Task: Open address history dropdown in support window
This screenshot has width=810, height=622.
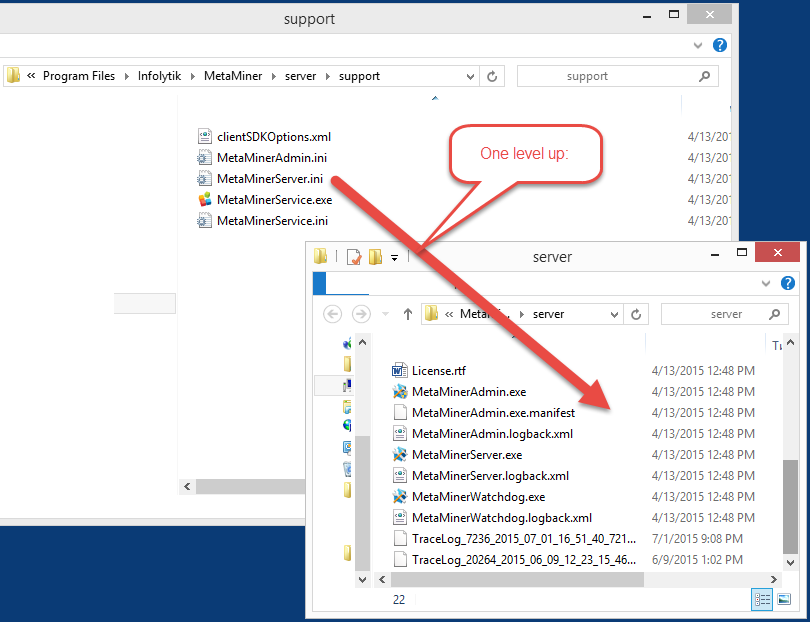Action: 470,76
